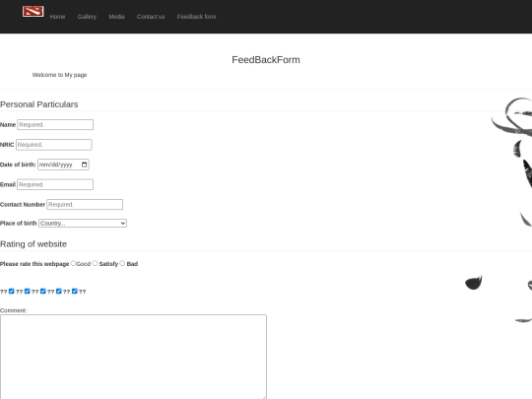Select the Good rating radio button
Screen dimensions: 532x399
(x=73, y=263)
